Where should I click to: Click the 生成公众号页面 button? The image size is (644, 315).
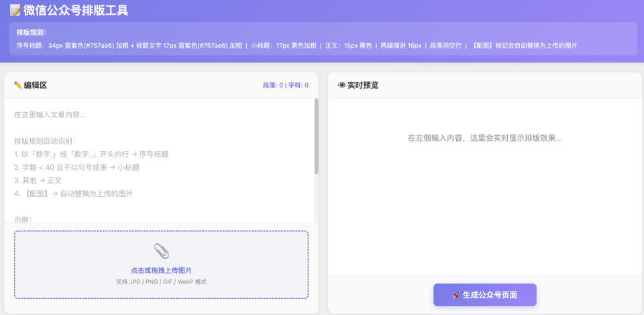tap(484, 295)
